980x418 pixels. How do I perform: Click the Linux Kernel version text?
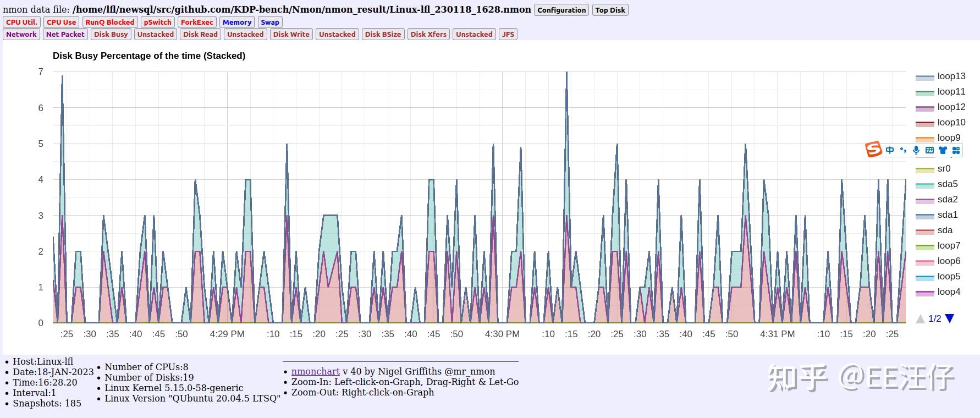click(174, 388)
